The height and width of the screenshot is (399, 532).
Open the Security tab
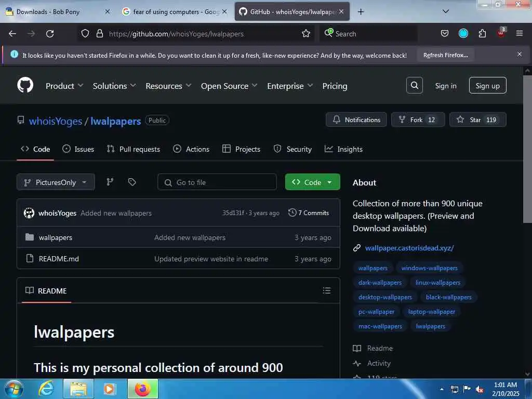coord(292,149)
